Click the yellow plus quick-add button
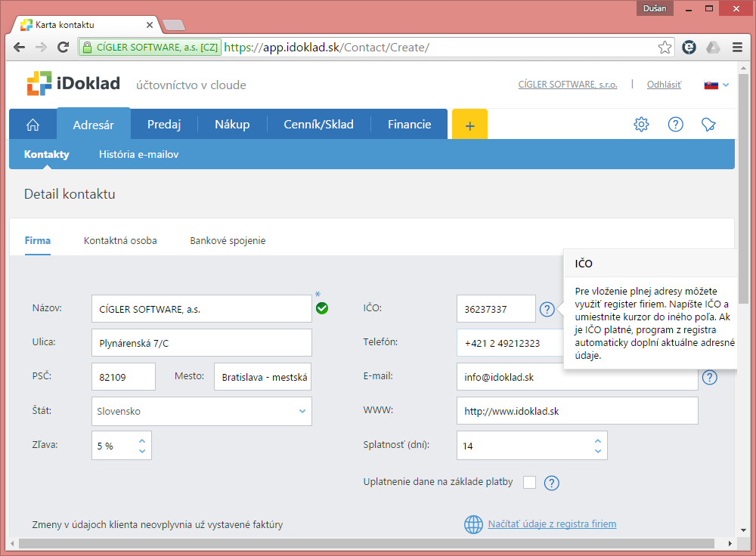Image resolution: width=756 pixels, height=556 pixels. [x=469, y=125]
